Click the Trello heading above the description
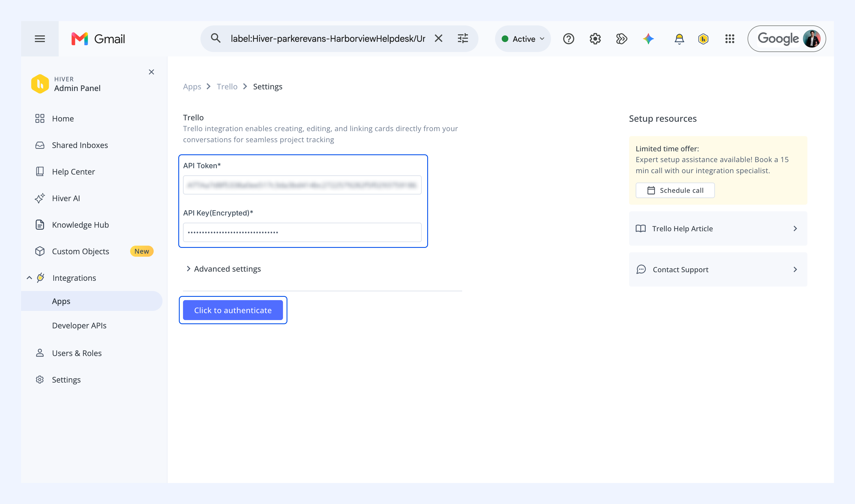 coord(194,118)
